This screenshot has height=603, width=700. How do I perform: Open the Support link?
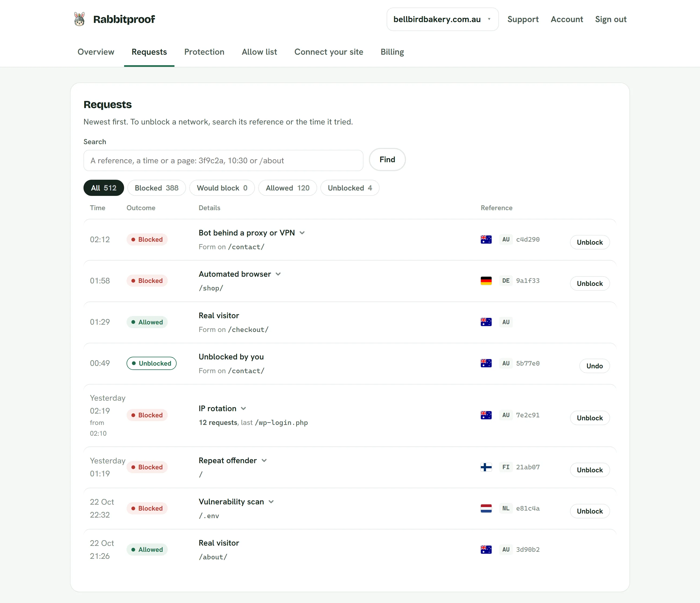pyautogui.click(x=523, y=19)
